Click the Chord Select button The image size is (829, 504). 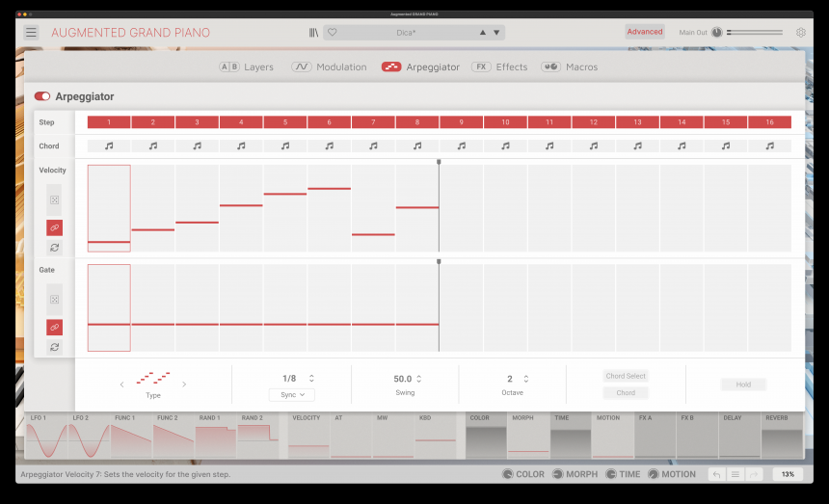626,376
